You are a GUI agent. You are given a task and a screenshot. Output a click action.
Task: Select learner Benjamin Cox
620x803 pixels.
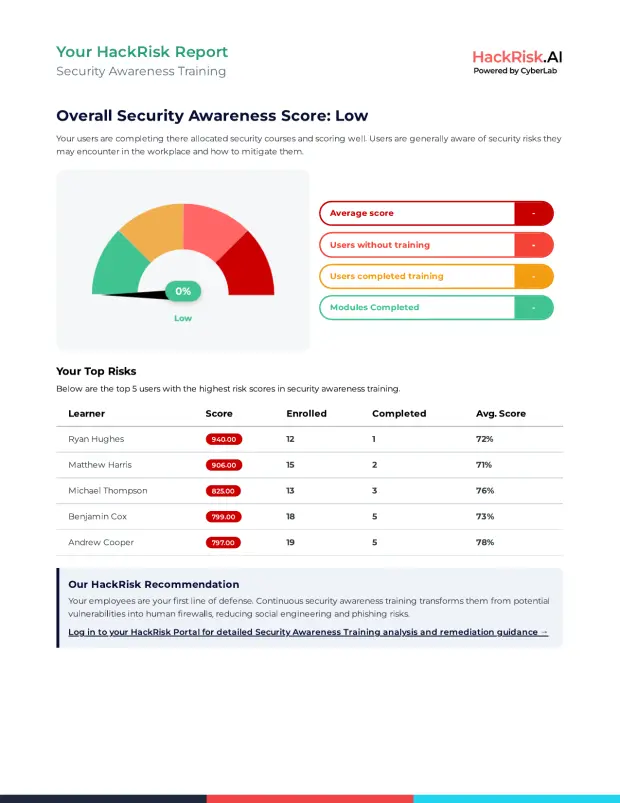coord(97,516)
